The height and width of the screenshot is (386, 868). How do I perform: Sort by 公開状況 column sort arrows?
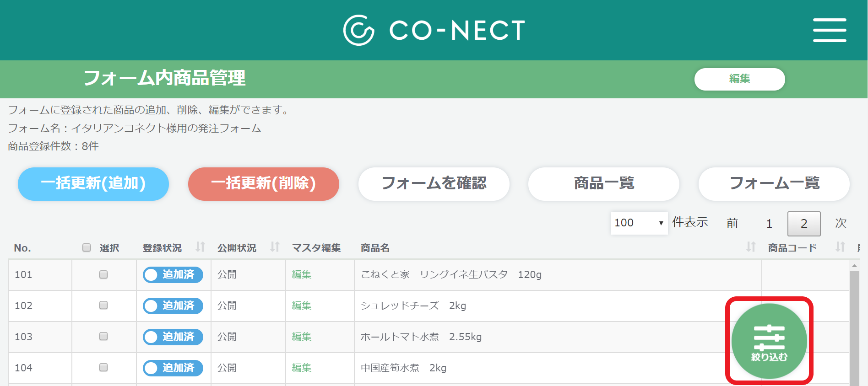click(275, 247)
